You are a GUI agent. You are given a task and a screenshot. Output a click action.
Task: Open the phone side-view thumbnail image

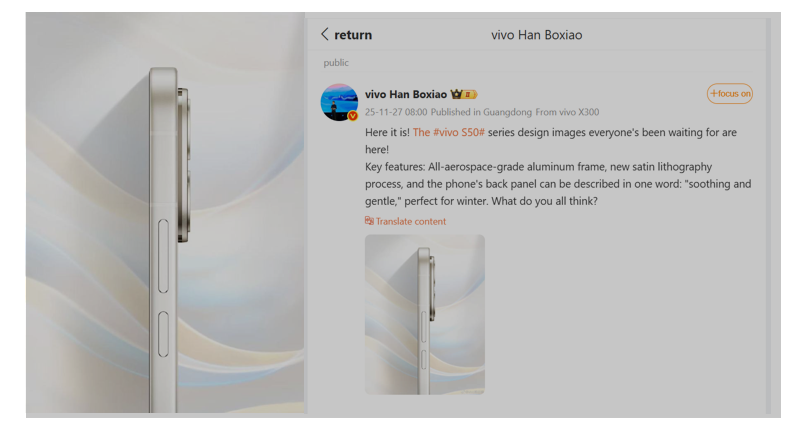click(x=424, y=314)
